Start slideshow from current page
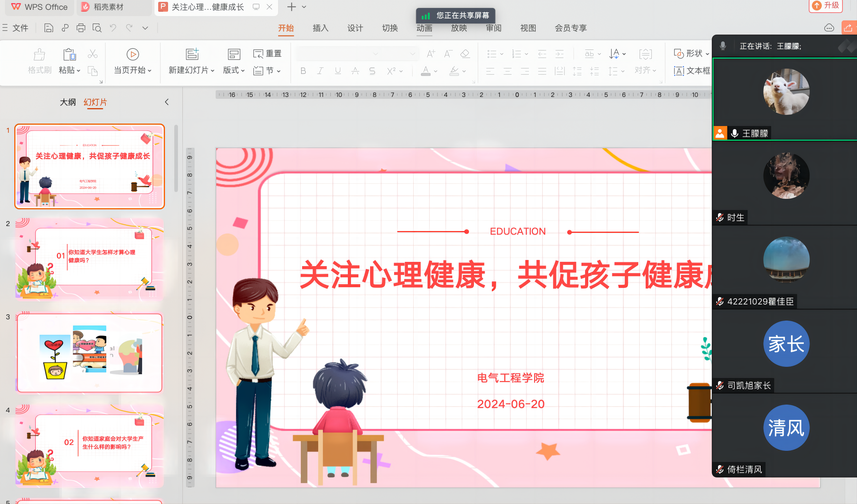857x504 pixels. 133,54
